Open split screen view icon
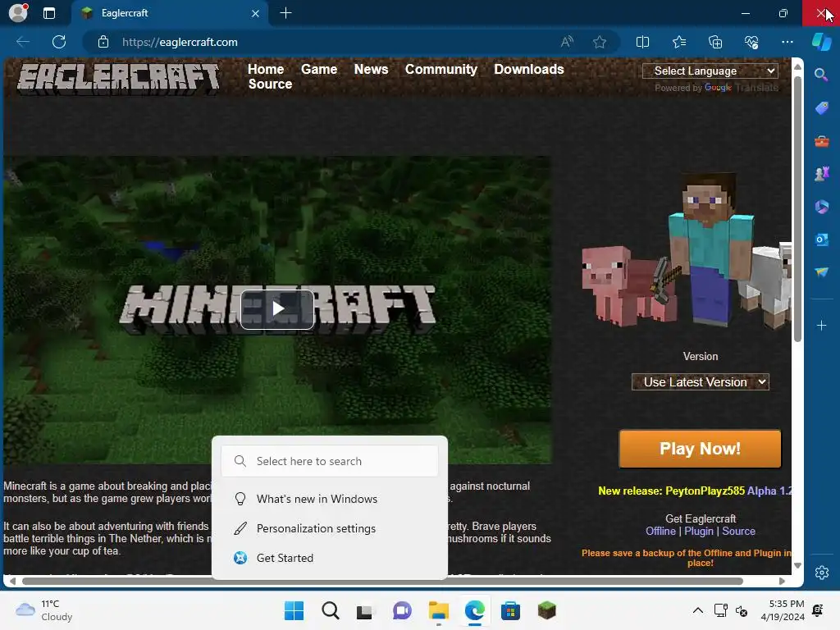Screen dimensions: 840x630 (642, 42)
